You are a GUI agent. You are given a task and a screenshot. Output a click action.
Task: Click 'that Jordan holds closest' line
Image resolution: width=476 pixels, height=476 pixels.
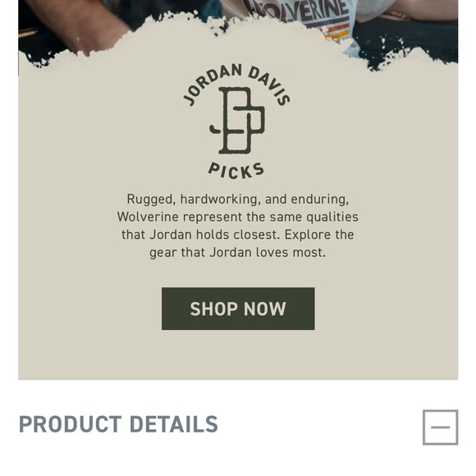click(x=238, y=235)
